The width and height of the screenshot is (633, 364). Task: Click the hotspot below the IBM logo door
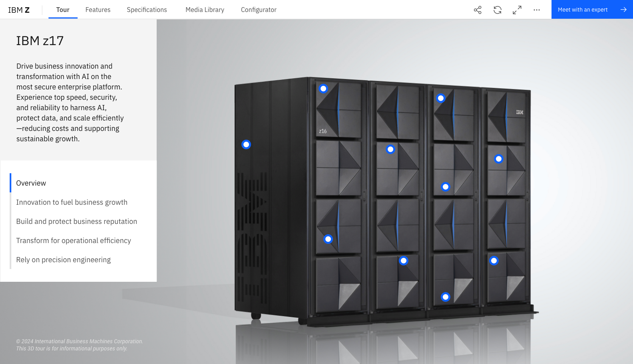499,159
